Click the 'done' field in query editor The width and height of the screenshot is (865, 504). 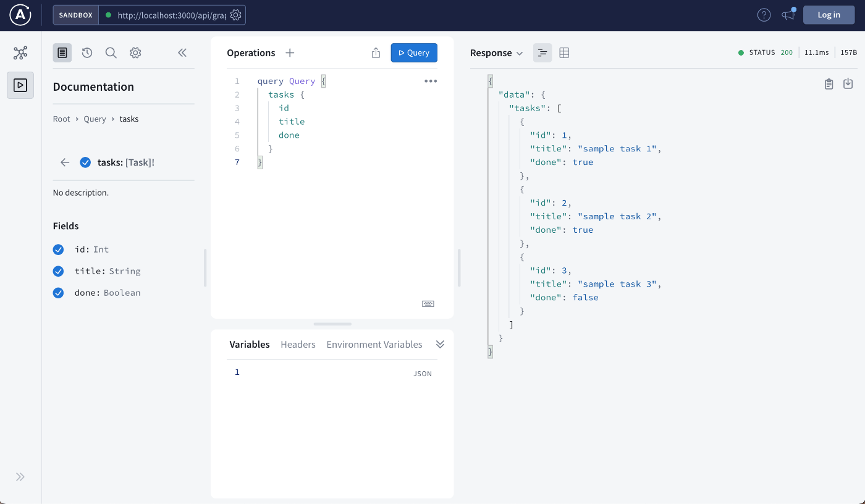289,135
